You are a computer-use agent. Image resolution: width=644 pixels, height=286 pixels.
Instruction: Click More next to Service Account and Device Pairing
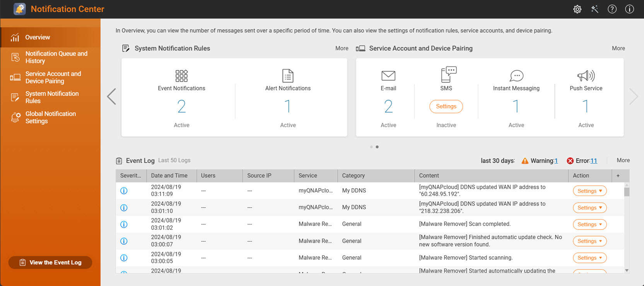(x=618, y=48)
